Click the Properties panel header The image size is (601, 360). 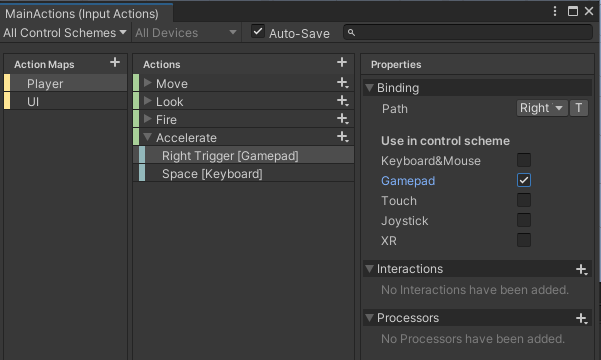(x=396, y=64)
